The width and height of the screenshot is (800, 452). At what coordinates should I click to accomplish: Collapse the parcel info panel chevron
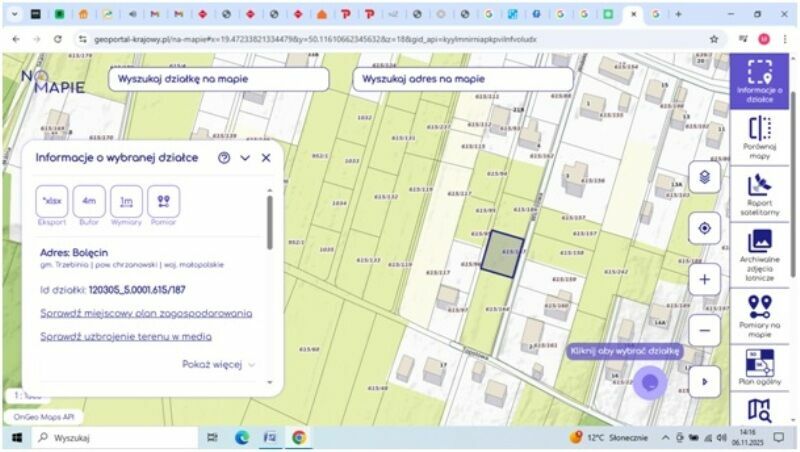[x=245, y=158]
